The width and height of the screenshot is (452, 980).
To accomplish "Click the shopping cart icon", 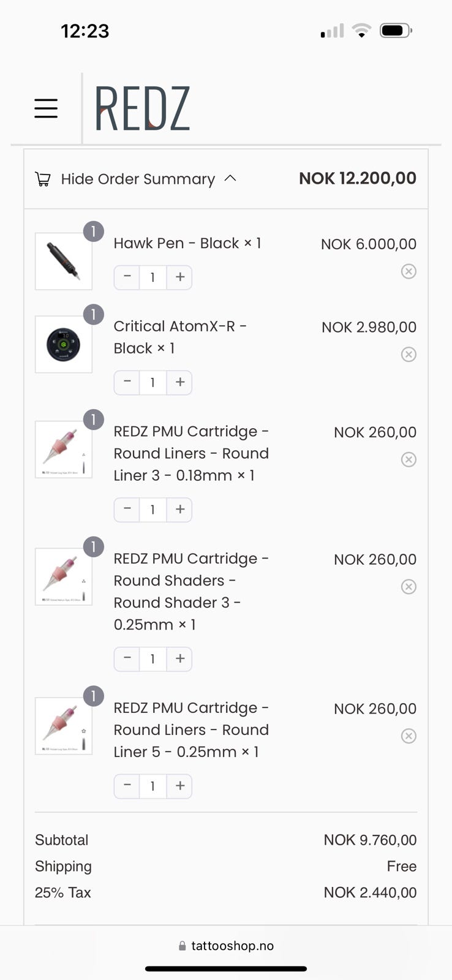I will click(x=43, y=179).
